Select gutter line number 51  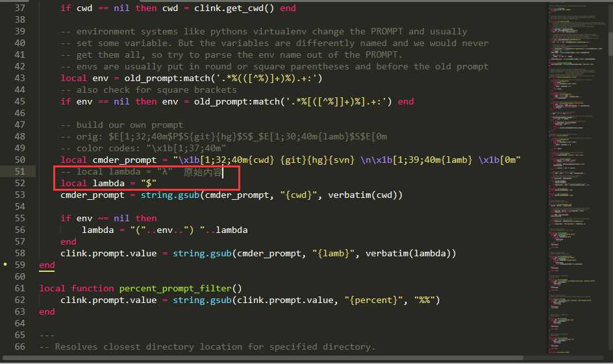click(20, 171)
